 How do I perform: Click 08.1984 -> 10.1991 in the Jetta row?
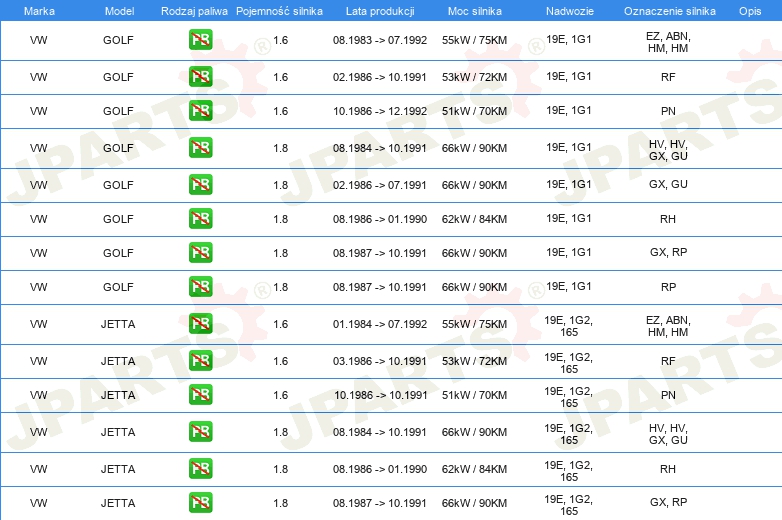tap(380, 432)
